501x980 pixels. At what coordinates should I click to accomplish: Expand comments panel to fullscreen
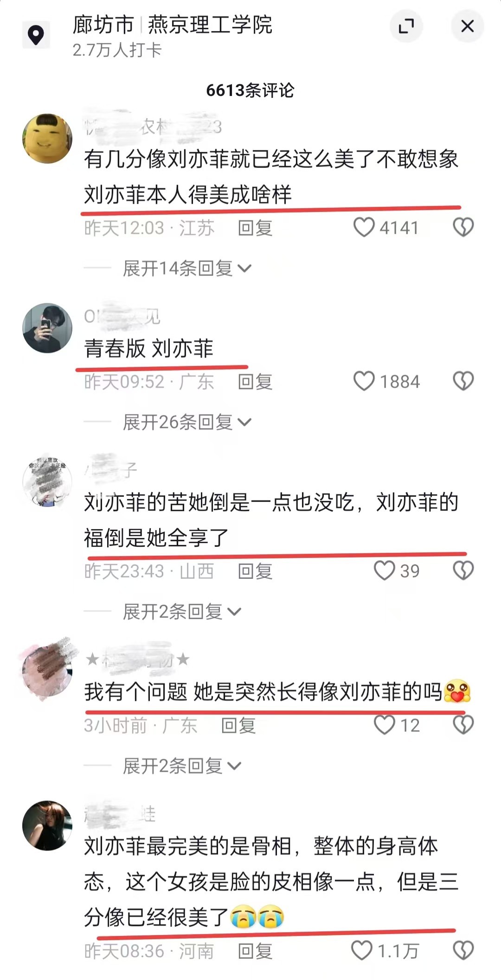coord(406,26)
